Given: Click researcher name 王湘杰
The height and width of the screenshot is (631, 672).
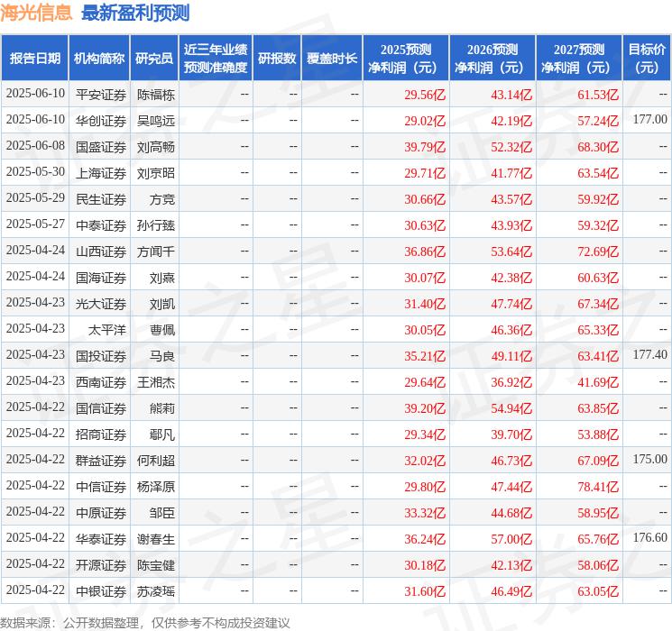Looking at the screenshot, I should click(x=156, y=382).
